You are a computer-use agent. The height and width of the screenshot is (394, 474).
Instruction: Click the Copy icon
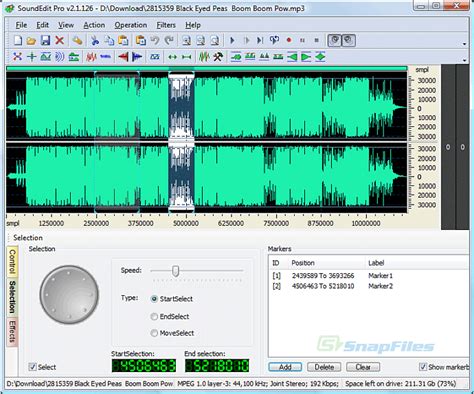tap(109, 41)
